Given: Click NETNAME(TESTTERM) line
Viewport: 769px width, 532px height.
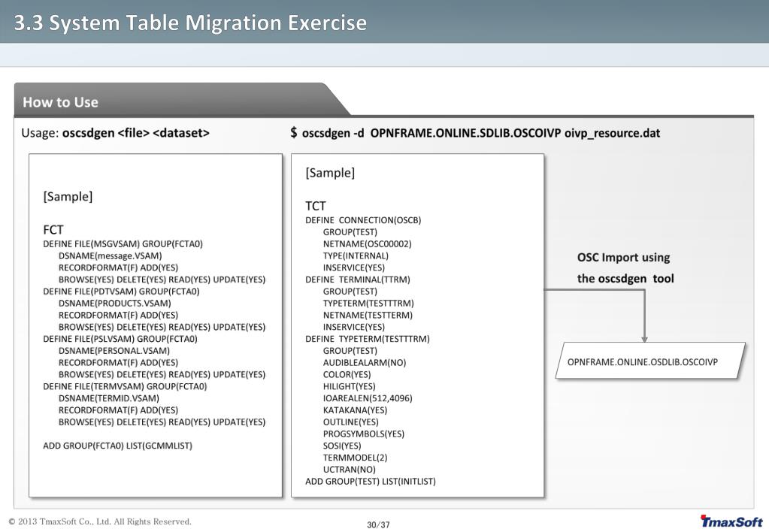Looking at the screenshot, I should click(x=368, y=315).
